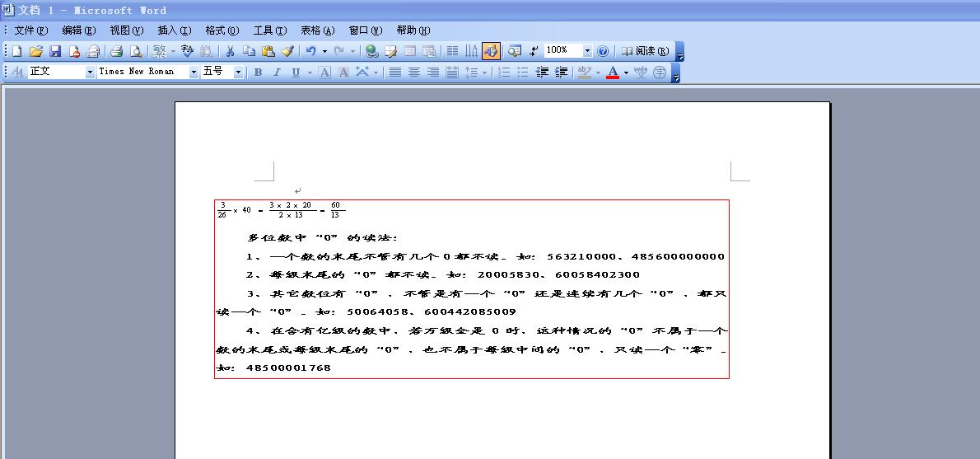Open the Tables and Borders toolbar
Screen dimensions: 980x459
[x=390, y=51]
